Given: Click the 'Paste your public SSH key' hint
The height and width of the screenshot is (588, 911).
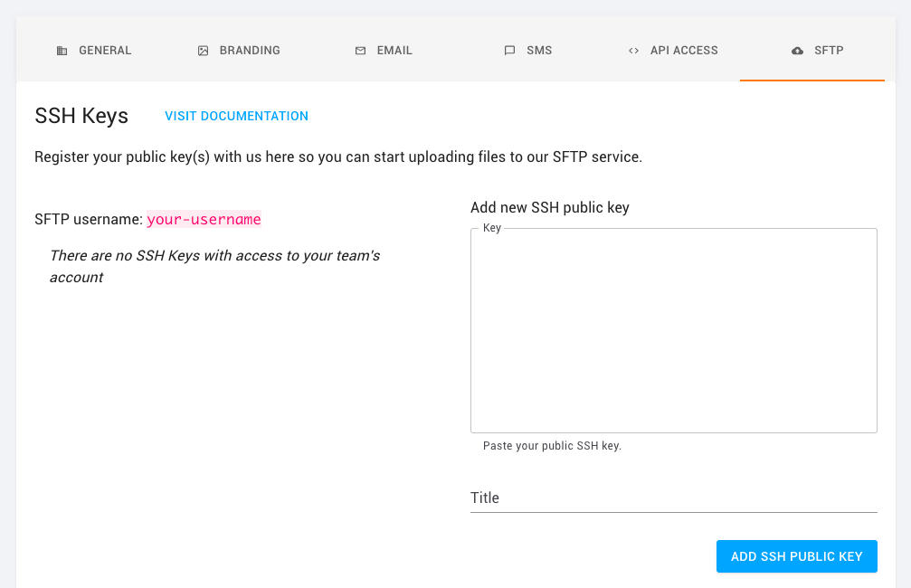Looking at the screenshot, I should point(552,446).
